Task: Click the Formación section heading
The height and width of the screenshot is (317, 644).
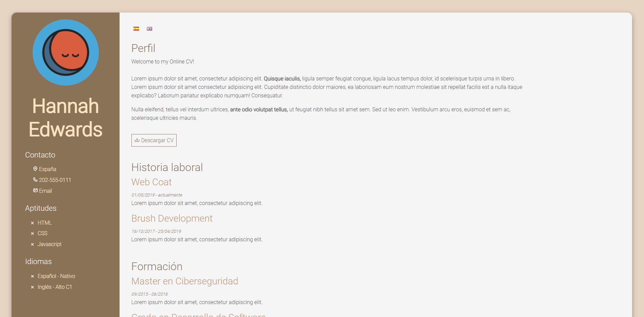Action: point(157,266)
